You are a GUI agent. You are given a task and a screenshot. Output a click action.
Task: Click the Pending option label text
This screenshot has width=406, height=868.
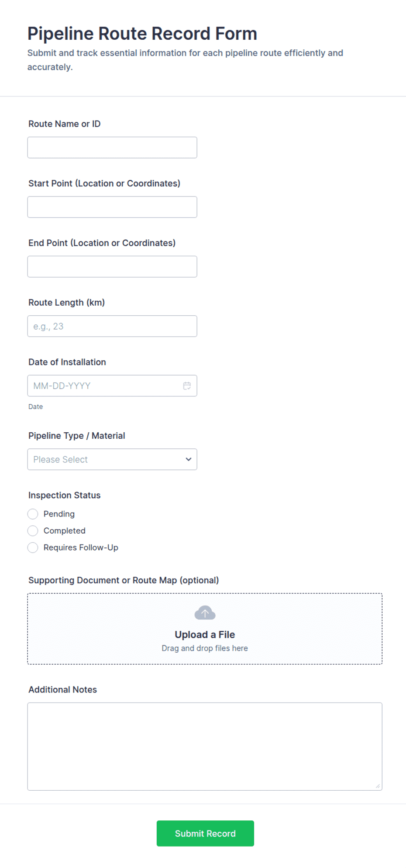[59, 514]
